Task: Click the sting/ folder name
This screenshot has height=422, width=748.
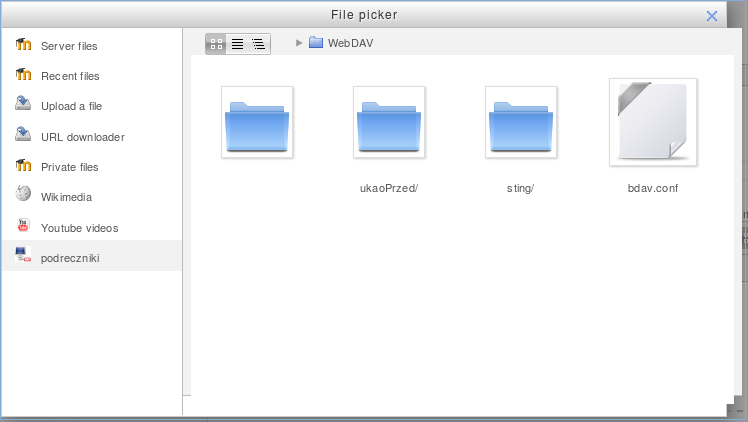Action: (x=520, y=188)
